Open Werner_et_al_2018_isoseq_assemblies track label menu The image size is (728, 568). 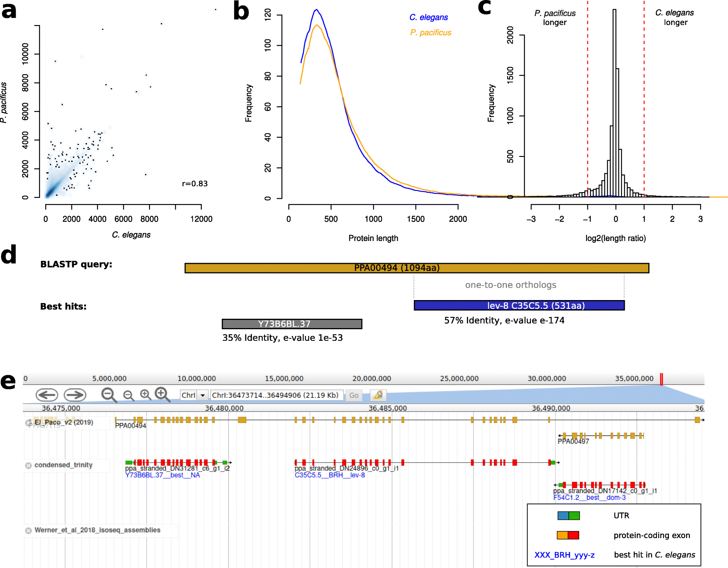click(98, 530)
